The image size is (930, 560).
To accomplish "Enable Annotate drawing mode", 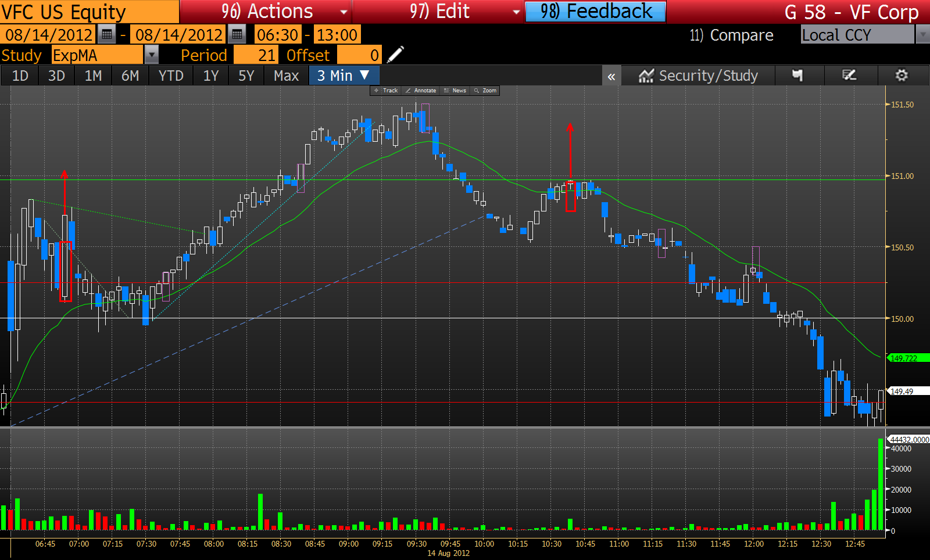I will (421, 91).
